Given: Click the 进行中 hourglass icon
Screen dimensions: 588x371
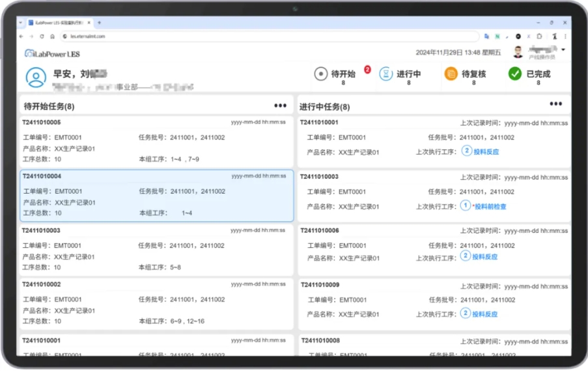Looking at the screenshot, I should click(x=386, y=74).
